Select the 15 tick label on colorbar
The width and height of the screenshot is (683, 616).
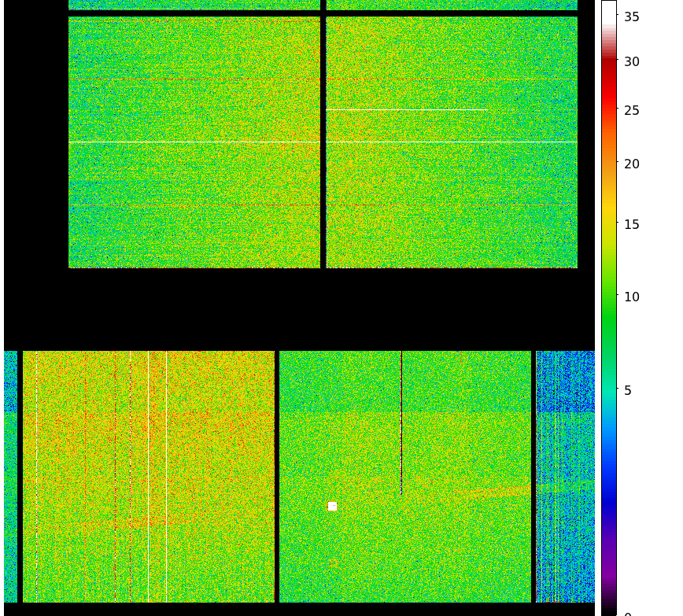[632, 225]
